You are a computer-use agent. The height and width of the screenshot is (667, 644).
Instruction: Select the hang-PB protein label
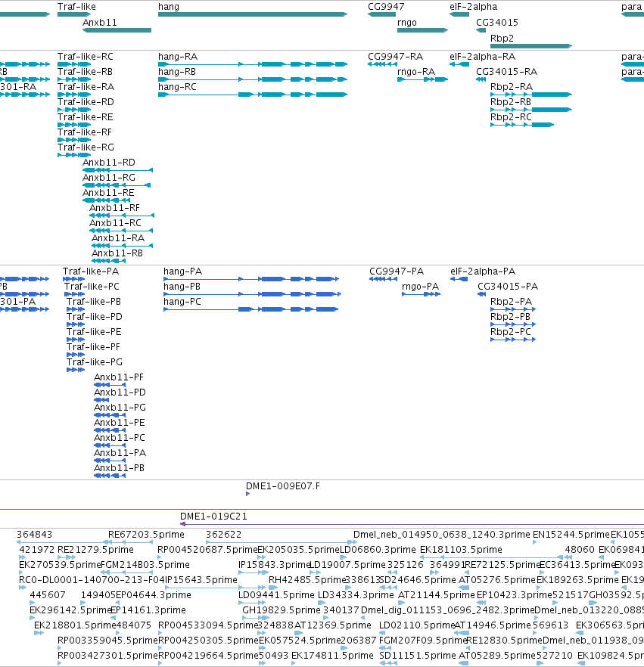(x=182, y=287)
